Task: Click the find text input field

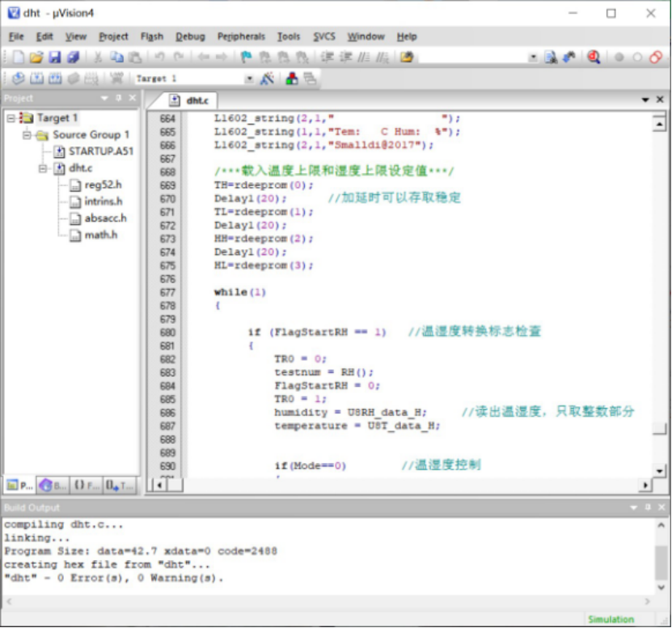Action: coord(473,57)
